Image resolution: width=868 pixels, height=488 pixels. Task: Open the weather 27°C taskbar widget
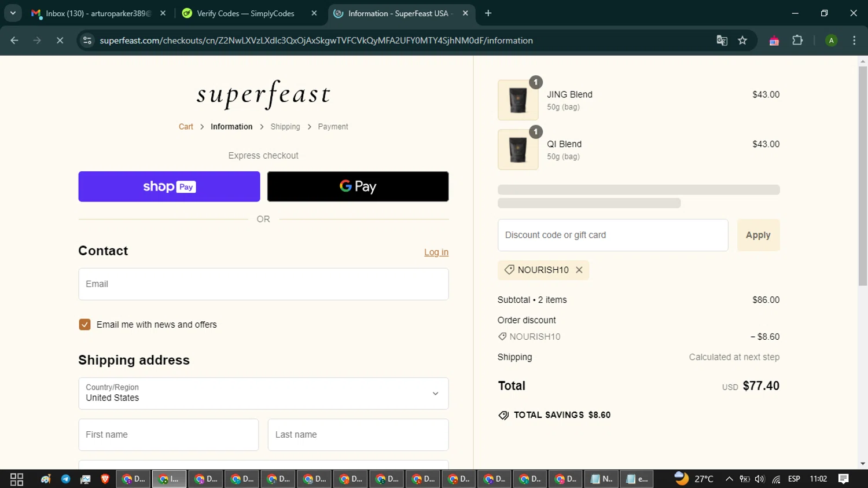tap(694, 479)
